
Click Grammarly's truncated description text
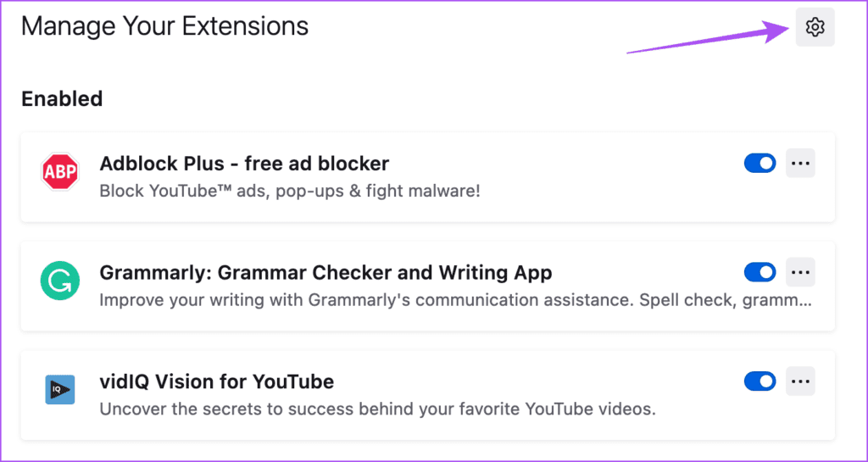456,300
